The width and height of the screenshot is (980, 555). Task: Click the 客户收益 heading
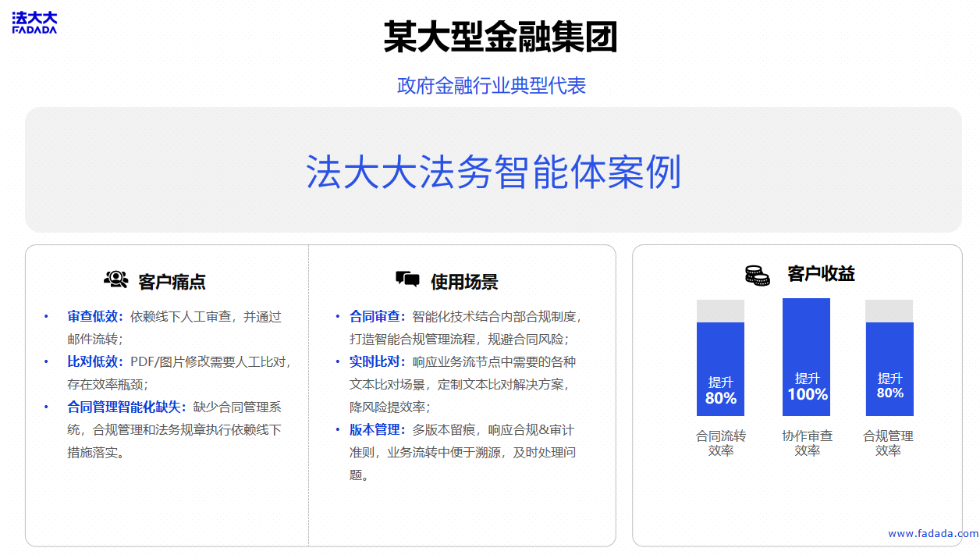coord(822,274)
